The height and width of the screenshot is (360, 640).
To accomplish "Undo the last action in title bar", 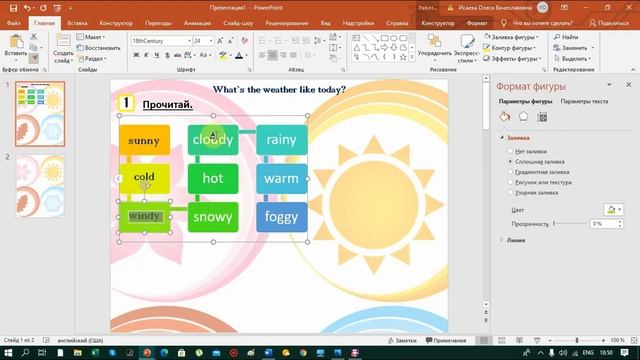I will point(27,8).
